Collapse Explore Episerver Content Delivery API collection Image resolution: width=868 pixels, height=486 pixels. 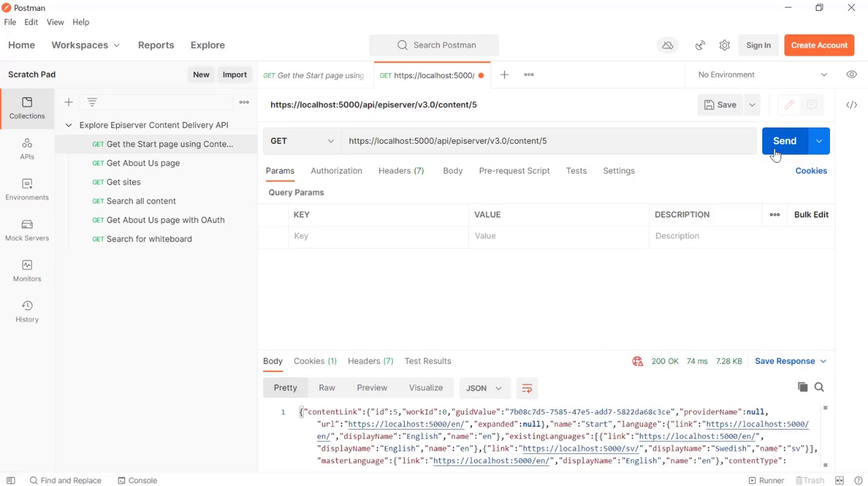68,126
